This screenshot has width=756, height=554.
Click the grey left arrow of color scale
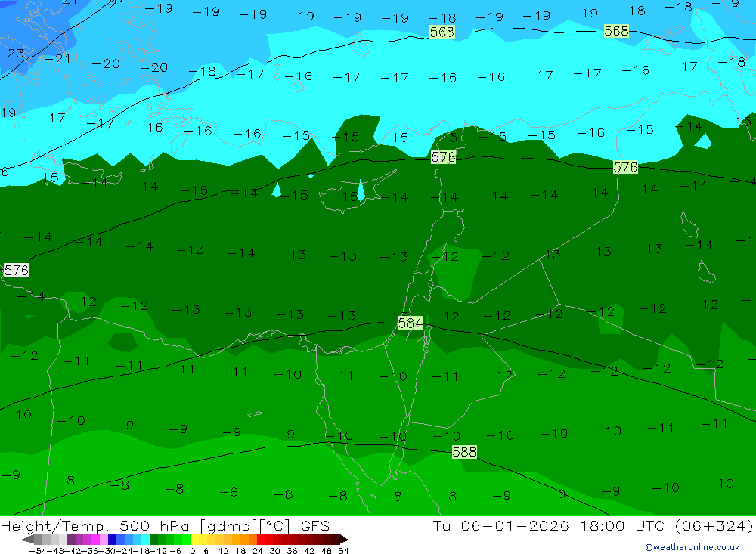27,539
